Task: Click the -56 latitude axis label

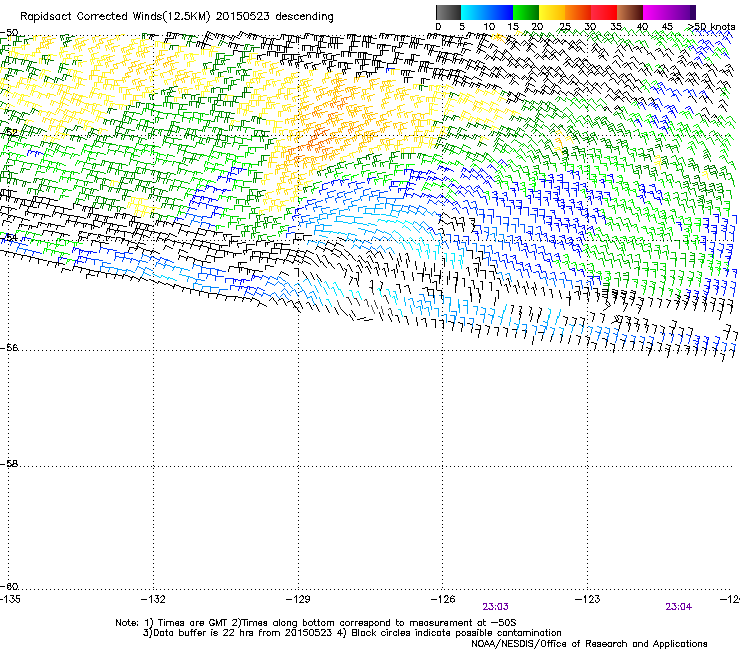Action: [x=9, y=348]
